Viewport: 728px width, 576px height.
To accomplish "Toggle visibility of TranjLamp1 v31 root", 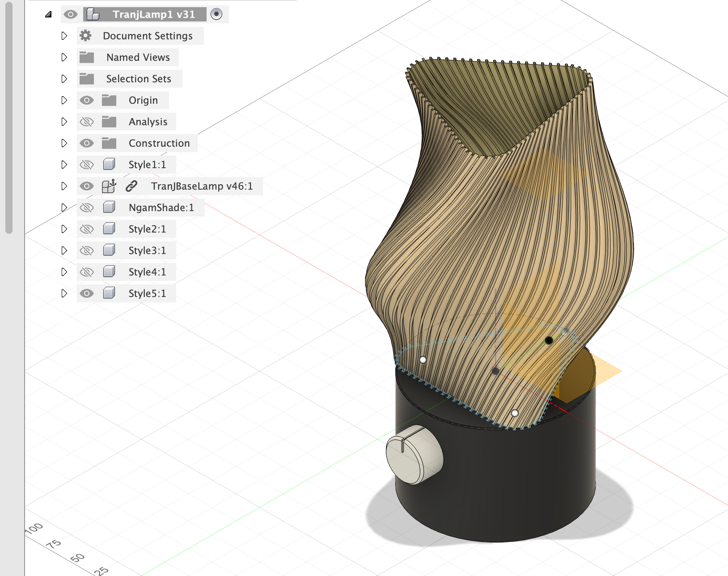I will [70, 14].
